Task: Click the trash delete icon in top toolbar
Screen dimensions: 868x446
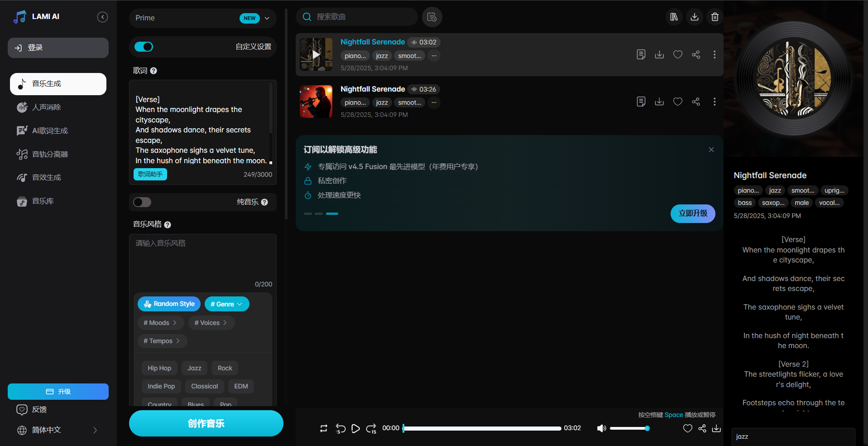Action: pyautogui.click(x=715, y=17)
